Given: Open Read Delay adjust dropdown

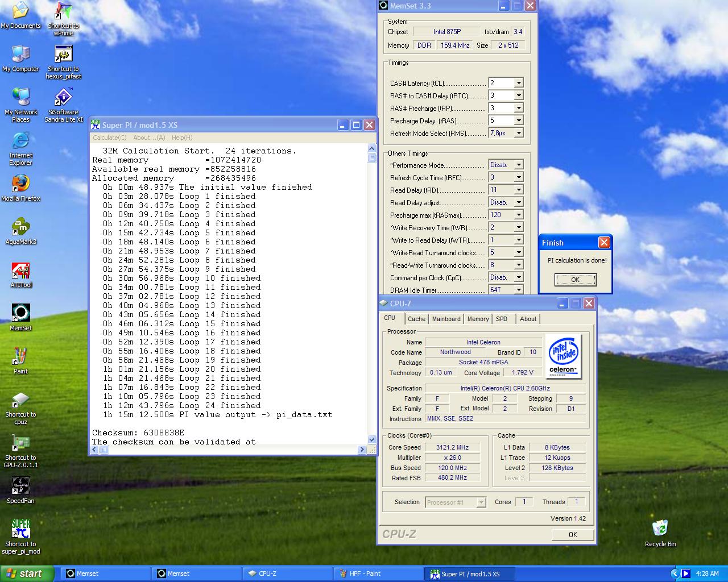Looking at the screenshot, I should [x=519, y=202].
